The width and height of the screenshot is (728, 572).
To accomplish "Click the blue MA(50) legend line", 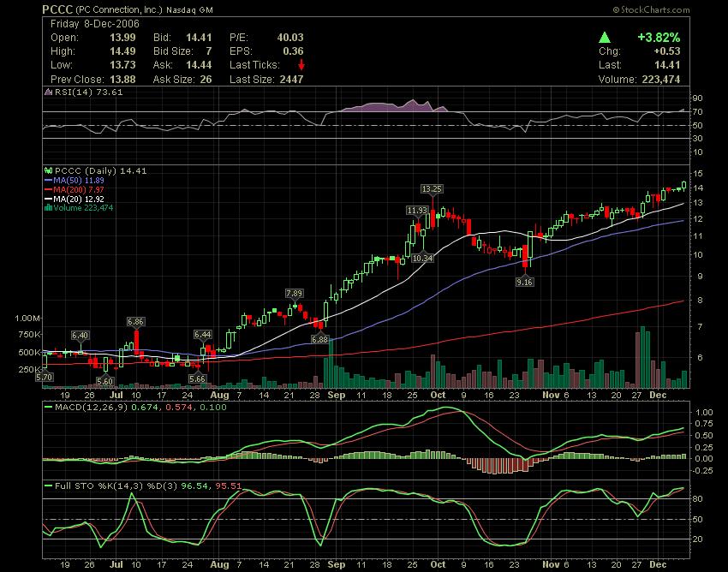I will (48, 180).
